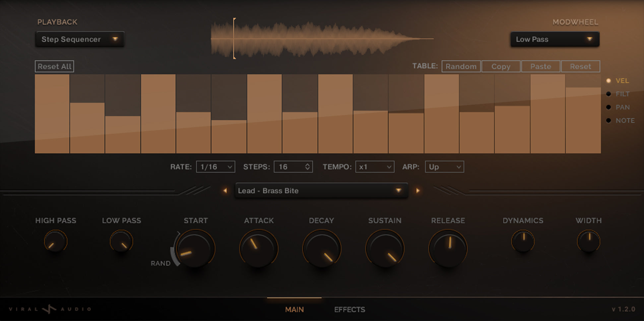Screen dimensions: 644x321
Task: Open the Modwheel Low Pass dropdown
Action: tap(555, 39)
